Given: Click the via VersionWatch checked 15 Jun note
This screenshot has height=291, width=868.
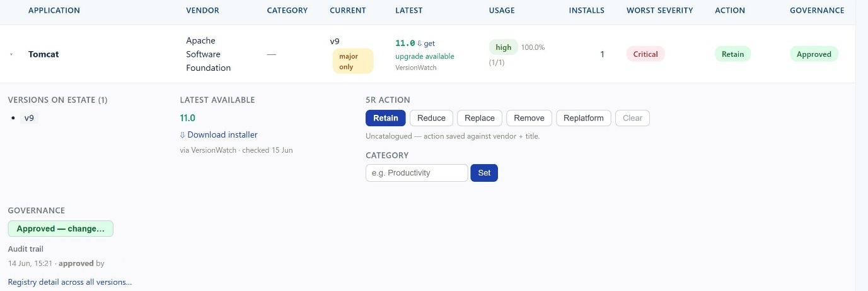Looking at the screenshot, I should (236, 150).
